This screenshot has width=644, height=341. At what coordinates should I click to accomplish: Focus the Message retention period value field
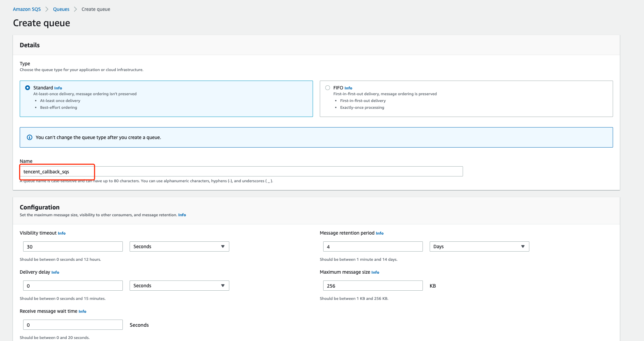(x=373, y=246)
